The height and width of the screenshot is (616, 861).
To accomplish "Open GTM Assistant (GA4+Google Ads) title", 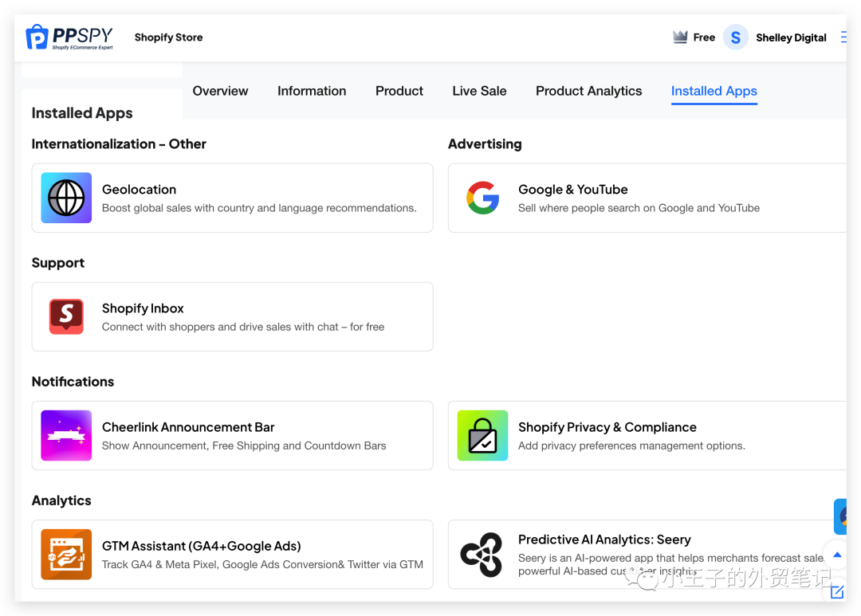I will pos(202,547).
